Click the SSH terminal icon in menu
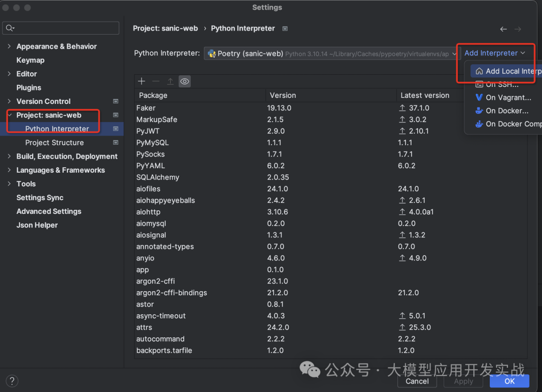The image size is (542, 392). [x=479, y=84]
